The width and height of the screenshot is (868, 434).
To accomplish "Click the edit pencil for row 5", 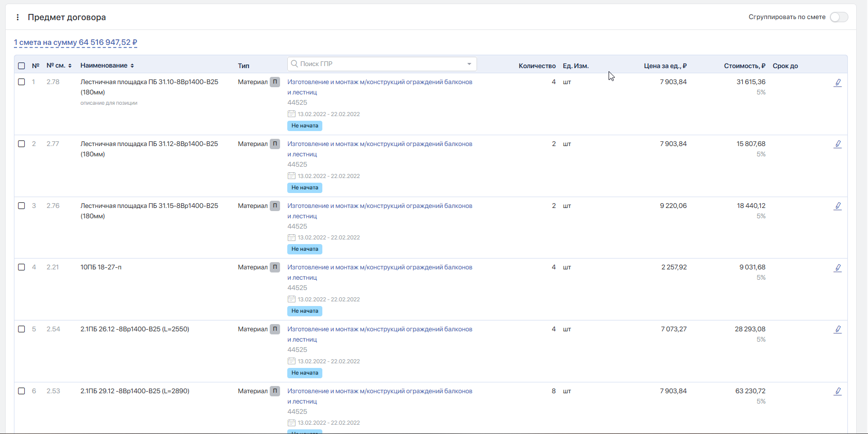I will click(x=838, y=330).
